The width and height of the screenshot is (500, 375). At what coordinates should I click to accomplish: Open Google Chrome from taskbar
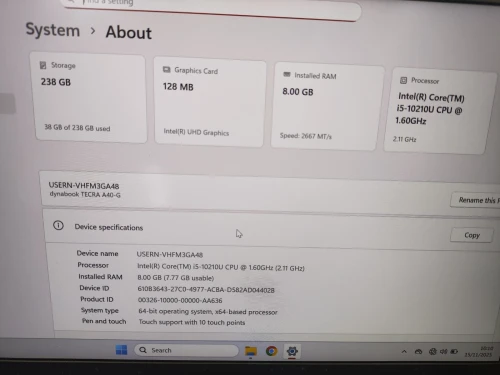click(x=271, y=351)
